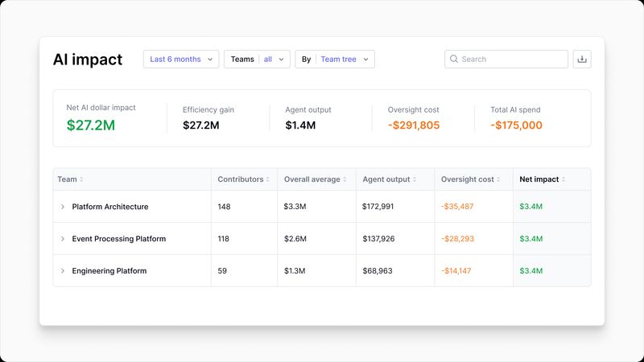The height and width of the screenshot is (362, 644).
Task: Click the download export icon
Action: coord(582,59)
